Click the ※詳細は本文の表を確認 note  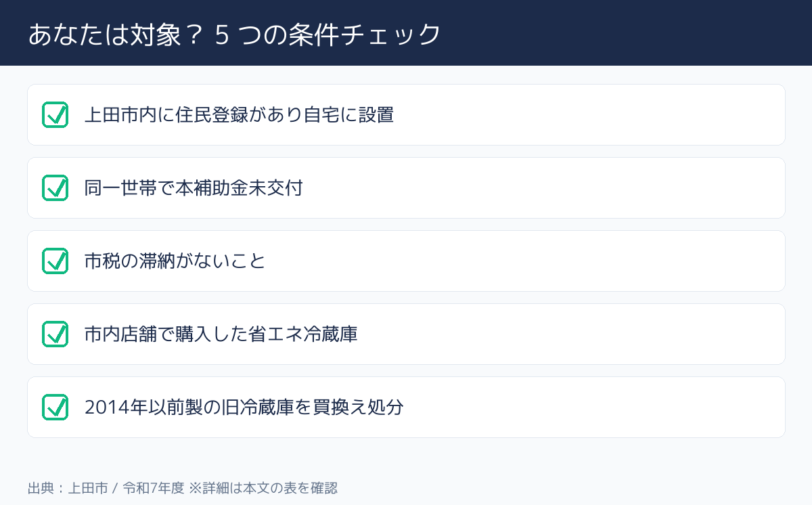263,488
